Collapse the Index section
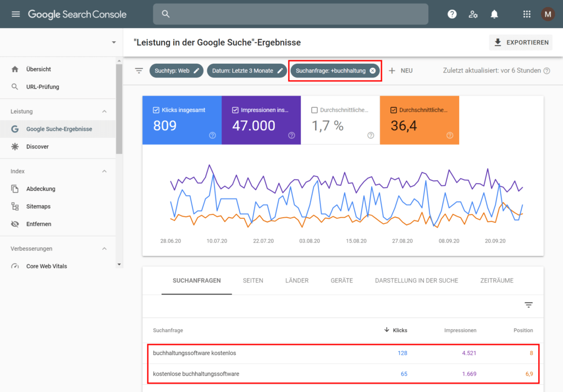The image size is (563, 392). [x=104, y=171]
